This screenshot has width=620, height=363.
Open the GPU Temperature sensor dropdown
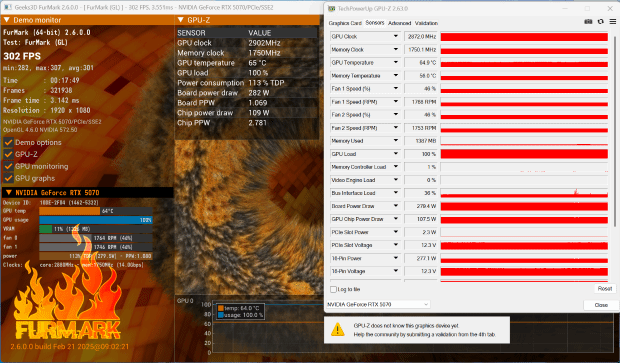click(395, 62)
